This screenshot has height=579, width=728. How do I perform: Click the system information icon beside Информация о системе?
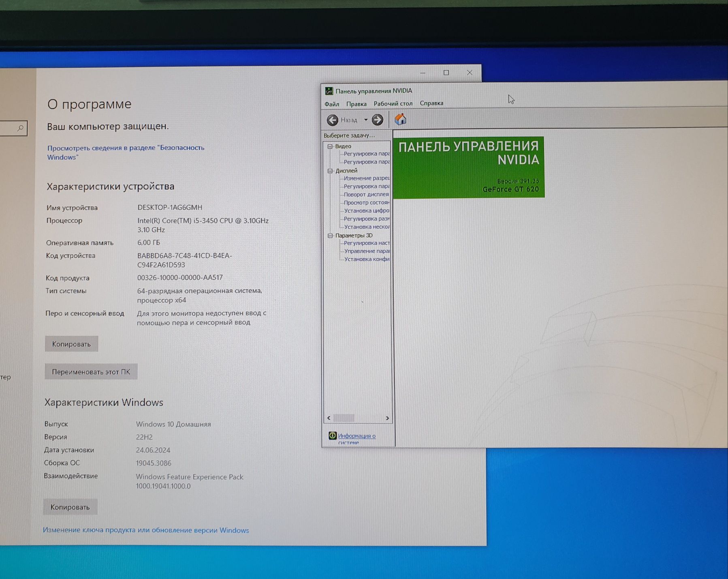click(333, 435)
